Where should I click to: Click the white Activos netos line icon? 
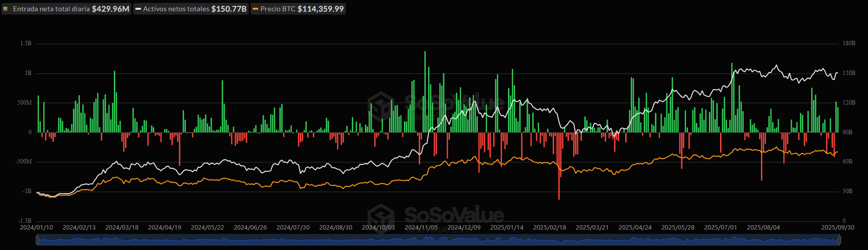138,9
